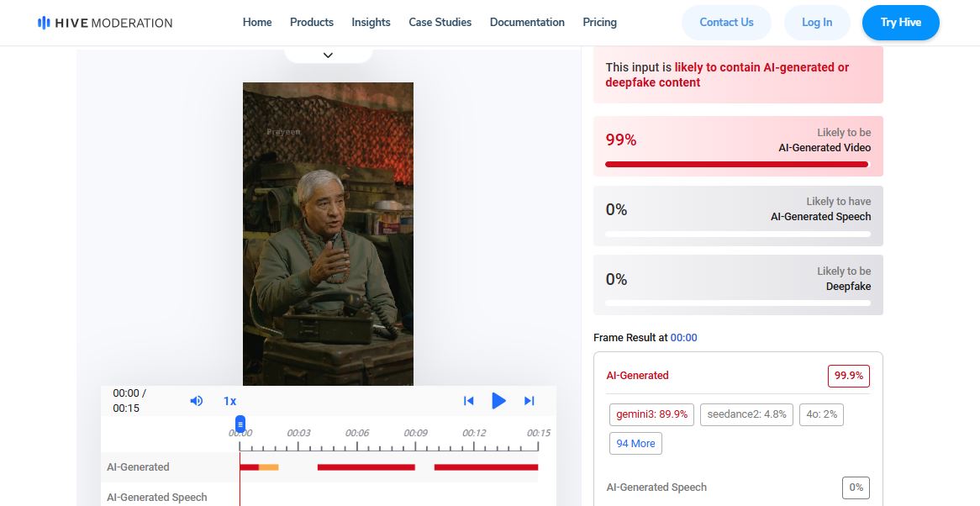This screenshot has width=980, height=506.
Task: Click the video preview thumbnail
Action: pyautogui.click(x=328, y=234)
